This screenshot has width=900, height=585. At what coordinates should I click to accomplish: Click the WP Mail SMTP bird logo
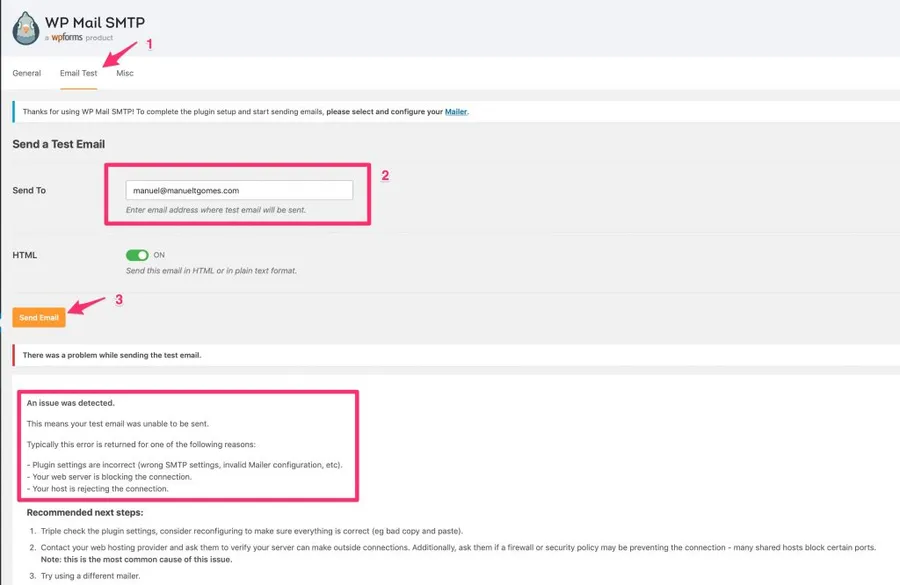click(26, 29)
